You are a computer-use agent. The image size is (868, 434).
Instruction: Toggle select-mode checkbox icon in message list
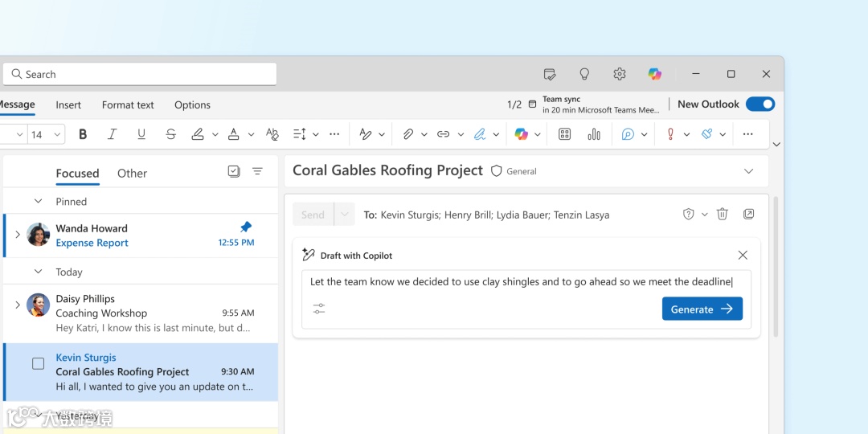234,172
